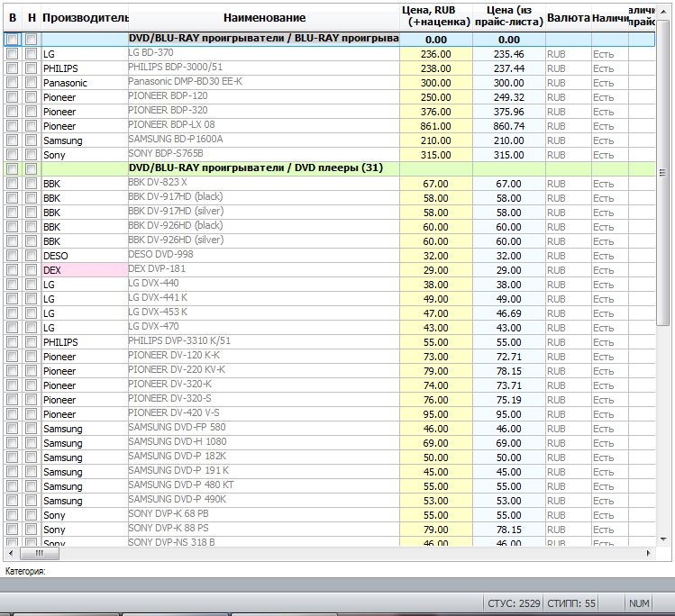
Task: Select SAMSUNG DVD-FP 580 name cell
Action: (264, 429)
